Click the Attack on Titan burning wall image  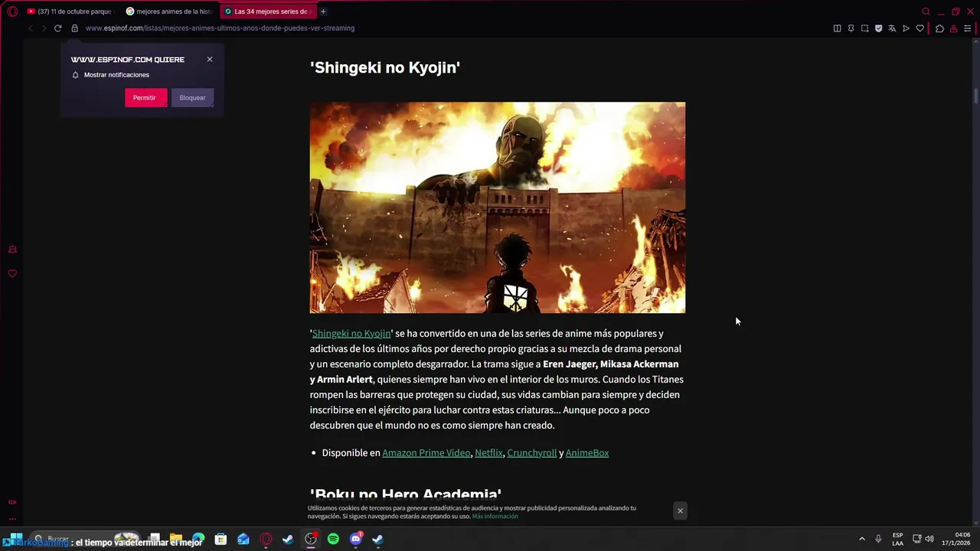tap(498, 207)
